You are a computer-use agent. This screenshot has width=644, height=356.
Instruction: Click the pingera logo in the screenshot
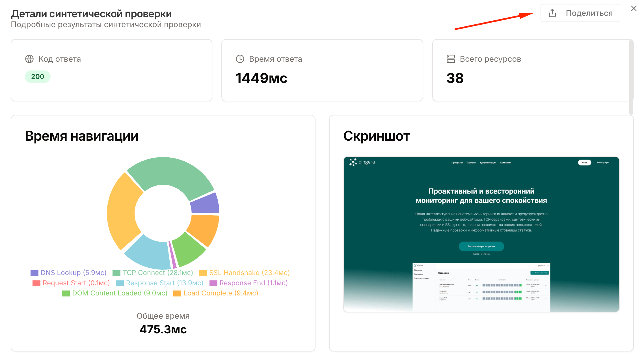(362, 162)
